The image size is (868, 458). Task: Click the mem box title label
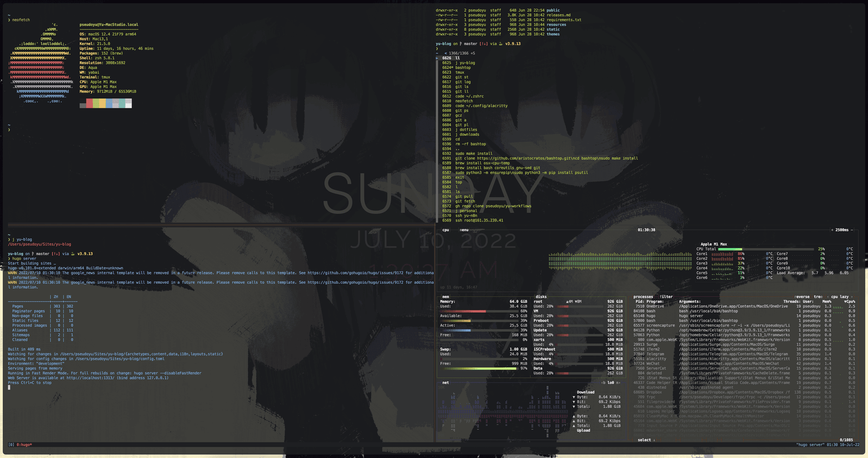click(445, 297)
